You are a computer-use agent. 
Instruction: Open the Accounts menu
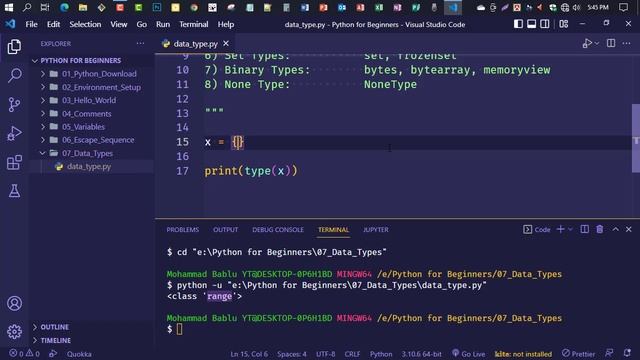[14, 303]
